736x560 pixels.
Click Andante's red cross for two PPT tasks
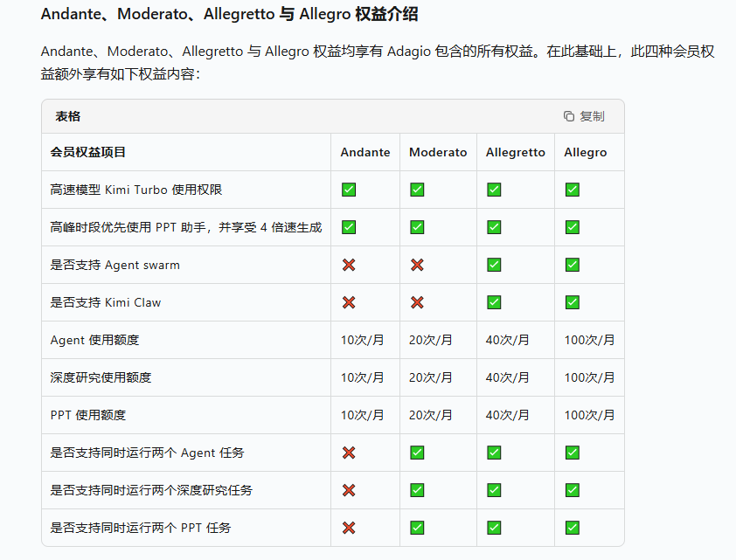coord(349,528)
